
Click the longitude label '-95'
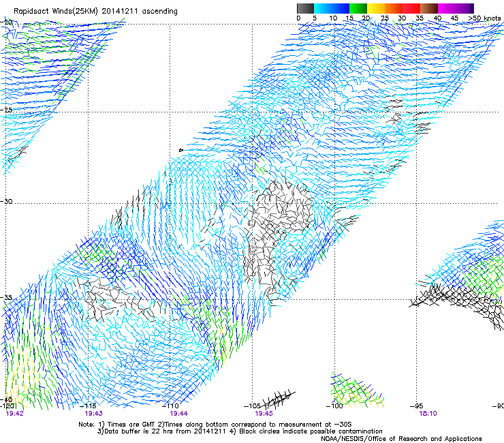click(417, 406)
